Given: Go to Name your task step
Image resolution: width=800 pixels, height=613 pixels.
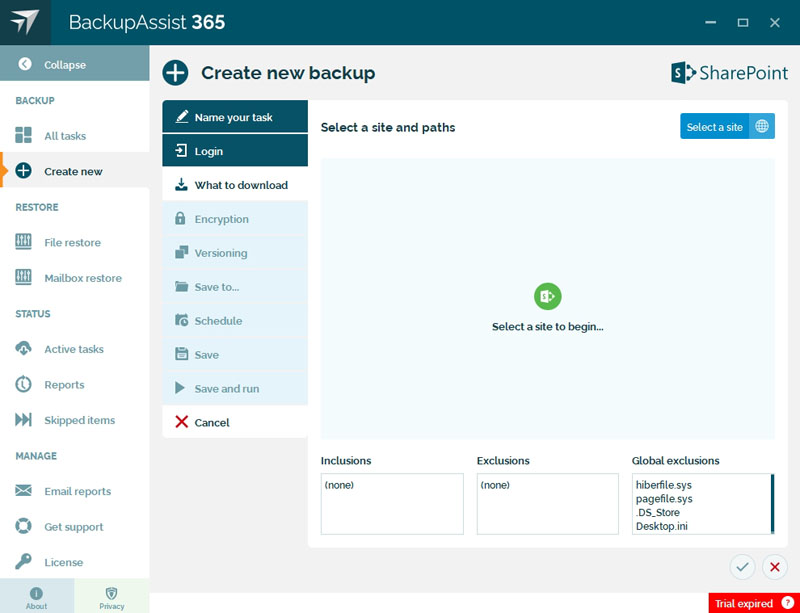Looking at the screenshot, I should click(235, 117).
